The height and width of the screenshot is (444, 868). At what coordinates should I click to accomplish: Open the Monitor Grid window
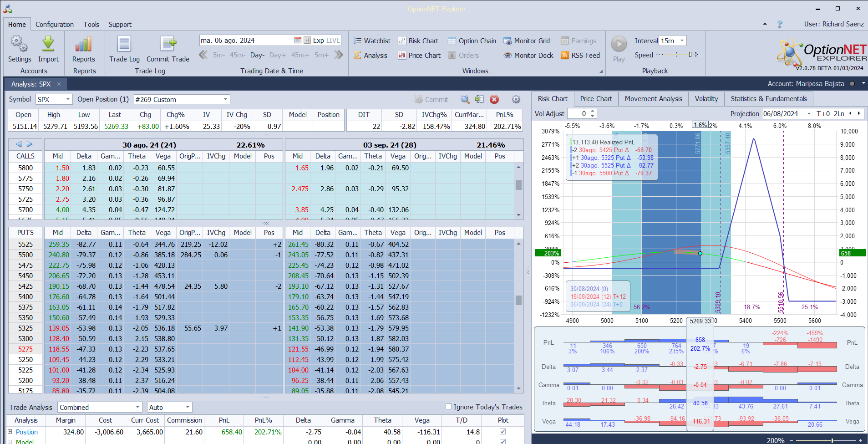point(527,41)
